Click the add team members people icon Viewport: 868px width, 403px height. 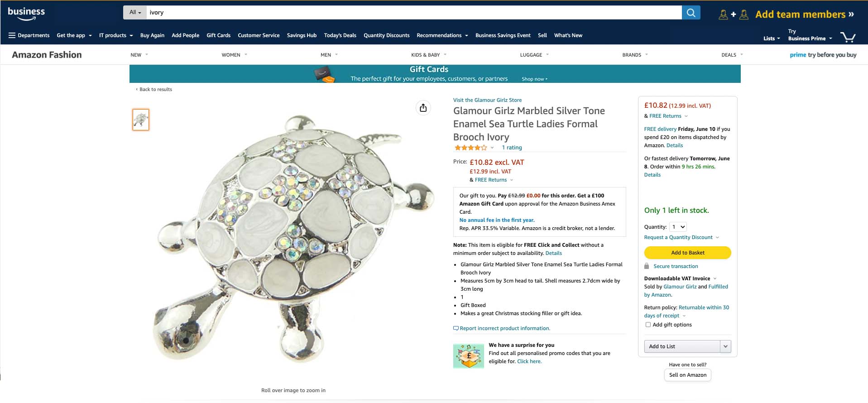733,14
